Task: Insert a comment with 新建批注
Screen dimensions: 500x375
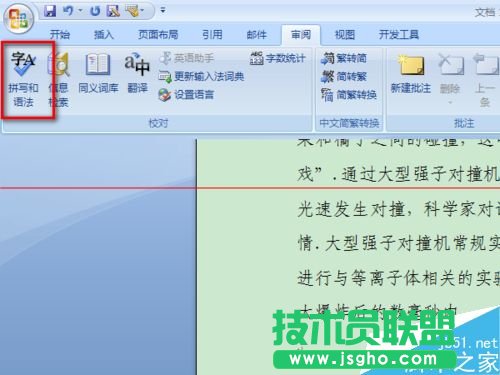Action: pos(411,74)
